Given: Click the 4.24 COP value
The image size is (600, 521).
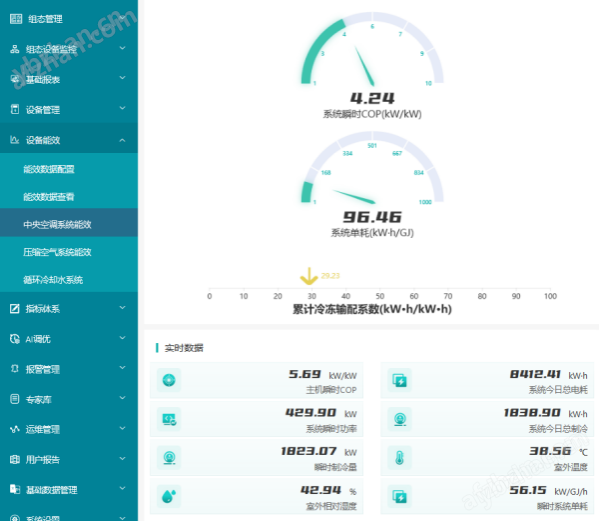Looking at the screenshot, I should [372, 98].
